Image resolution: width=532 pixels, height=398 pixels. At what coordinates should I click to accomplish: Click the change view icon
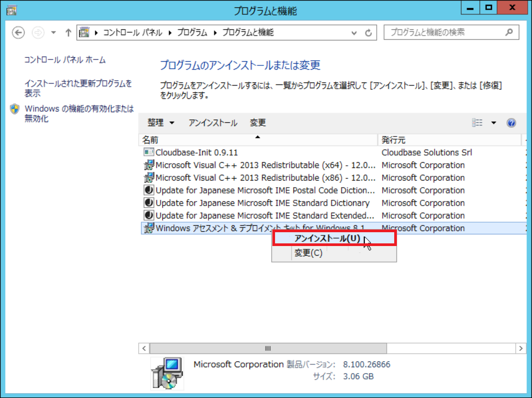pyautogui.click(x=477, y=123)
